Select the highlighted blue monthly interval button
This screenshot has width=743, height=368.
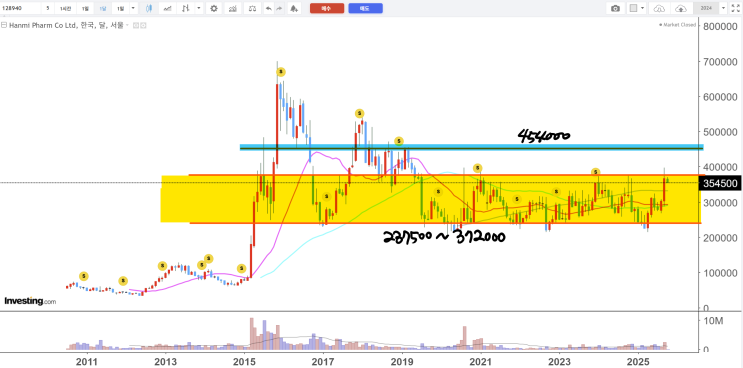pos(103,8)
